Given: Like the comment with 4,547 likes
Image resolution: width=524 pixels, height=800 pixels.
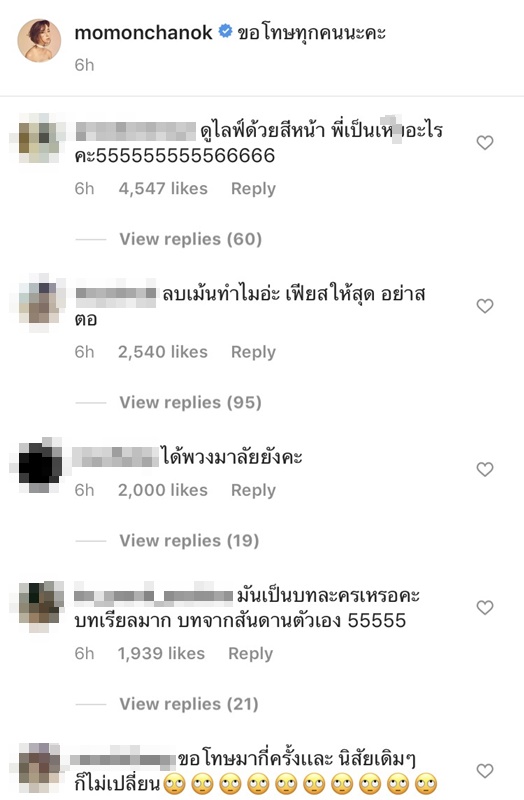Looking at the screenshot, I should [485, 142].
